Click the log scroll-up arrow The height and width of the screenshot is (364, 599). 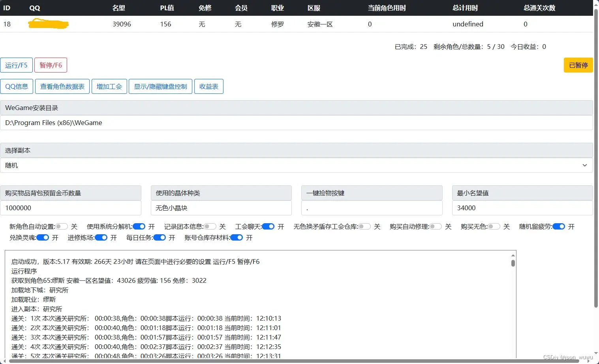click(513, 255)
